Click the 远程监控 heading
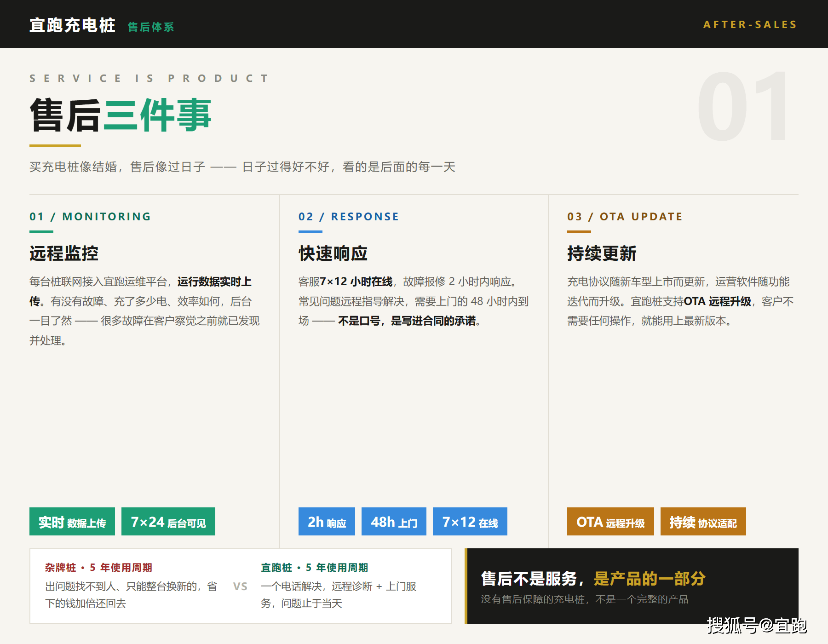828x644 pixels. [x=64, y=253]
